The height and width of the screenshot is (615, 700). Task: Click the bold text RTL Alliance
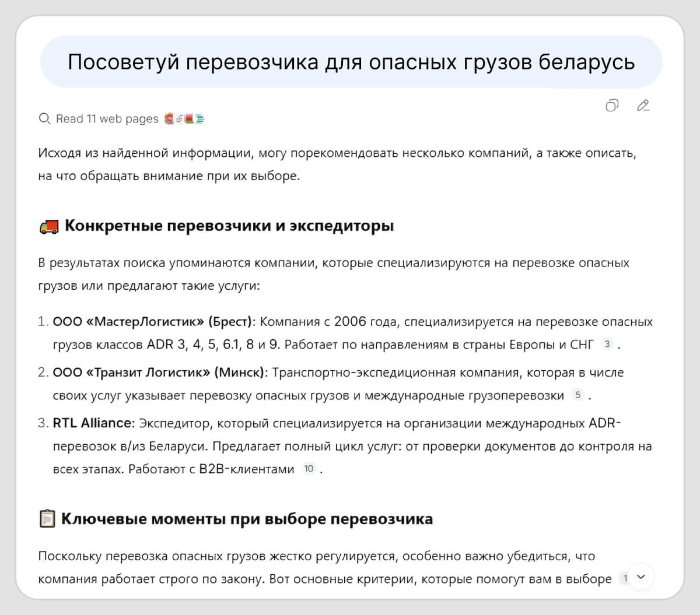[93, 423]
